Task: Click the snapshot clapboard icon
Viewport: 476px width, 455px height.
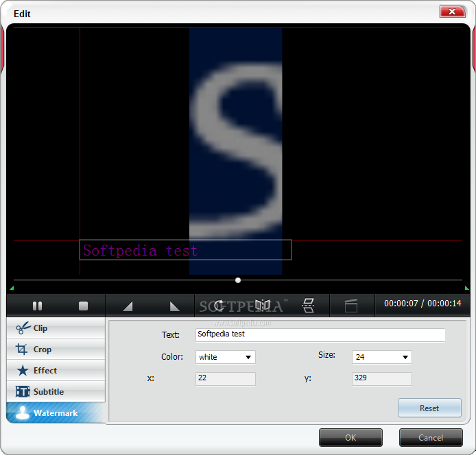Action: [351, 306]
